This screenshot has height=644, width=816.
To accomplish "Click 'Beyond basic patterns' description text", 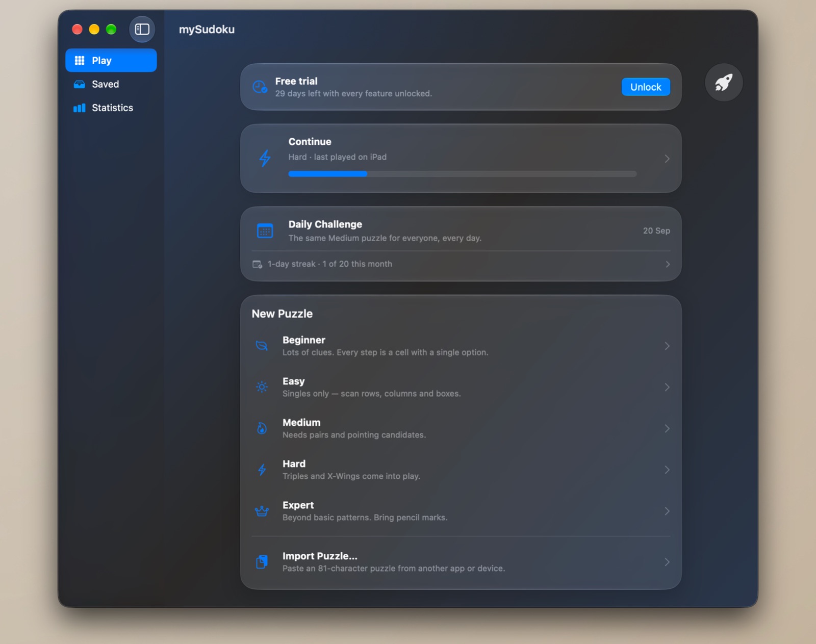I will point(365,518).
